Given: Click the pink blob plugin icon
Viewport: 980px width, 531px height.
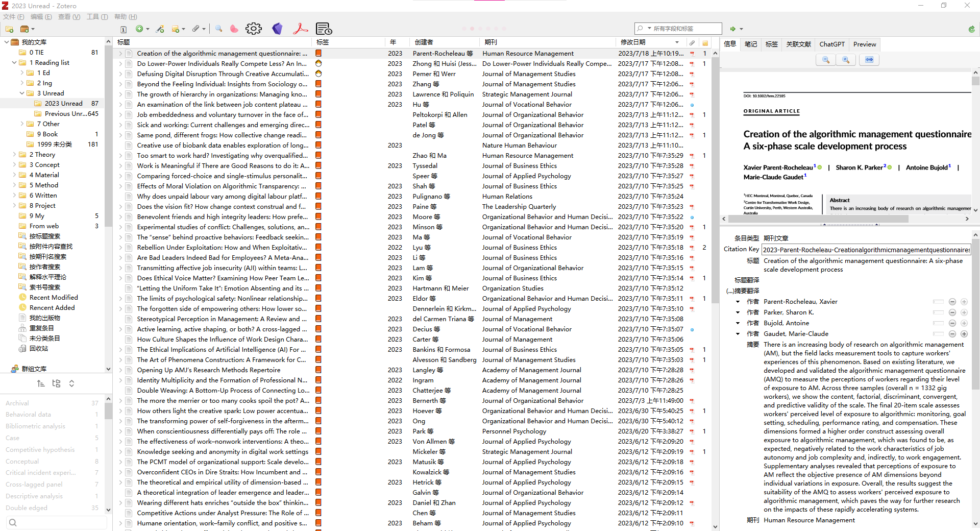Looking at the screenshot, I should (234, 29).
